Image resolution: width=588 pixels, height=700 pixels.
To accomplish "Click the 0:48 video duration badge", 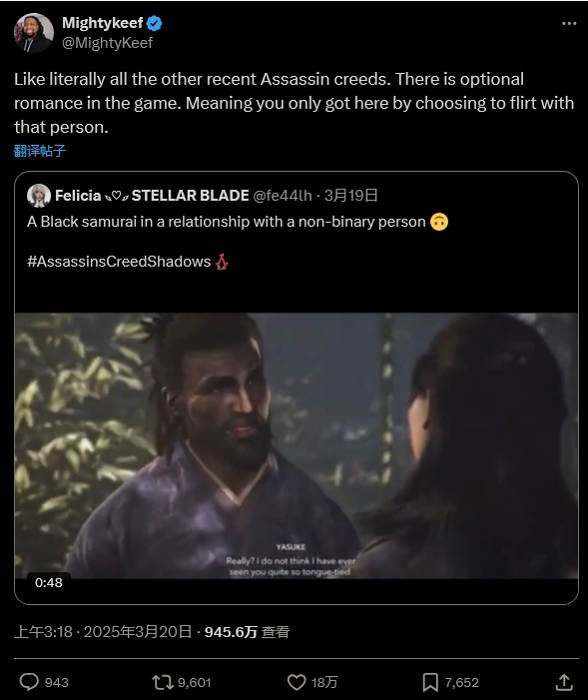I will click(49, 582).
